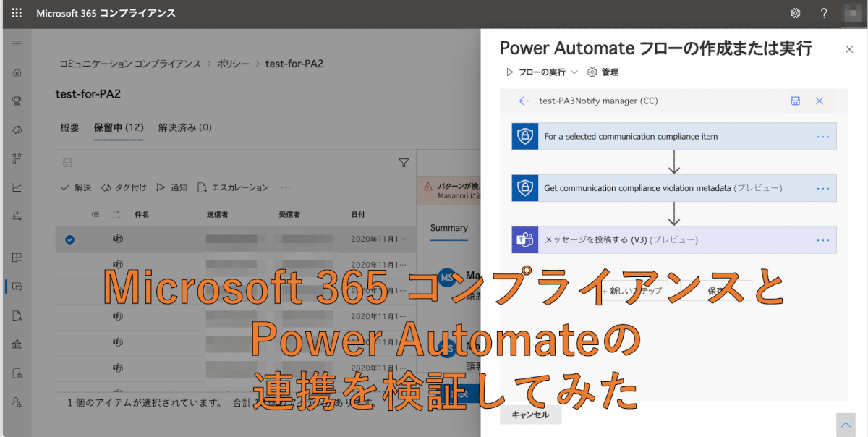Sort by 日付 column header

(x=358, y=215)
